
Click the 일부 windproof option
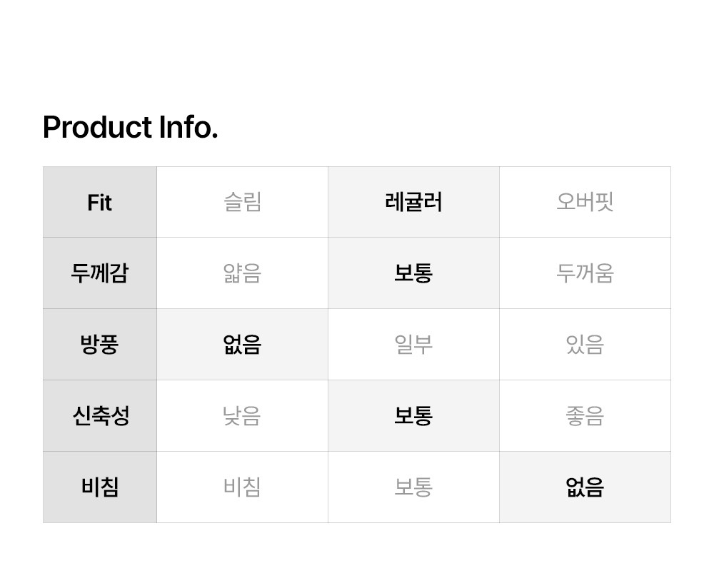(413, 345)
